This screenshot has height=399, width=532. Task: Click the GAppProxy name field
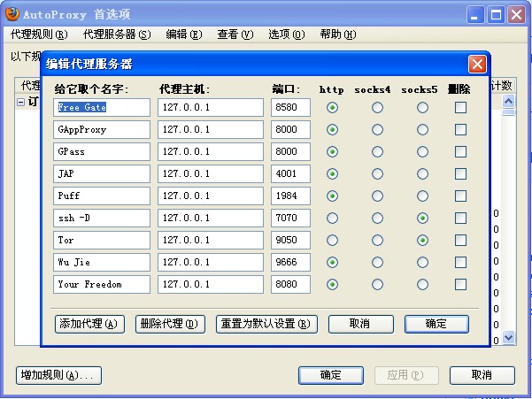pyautogui.click(x=102, y=129)
